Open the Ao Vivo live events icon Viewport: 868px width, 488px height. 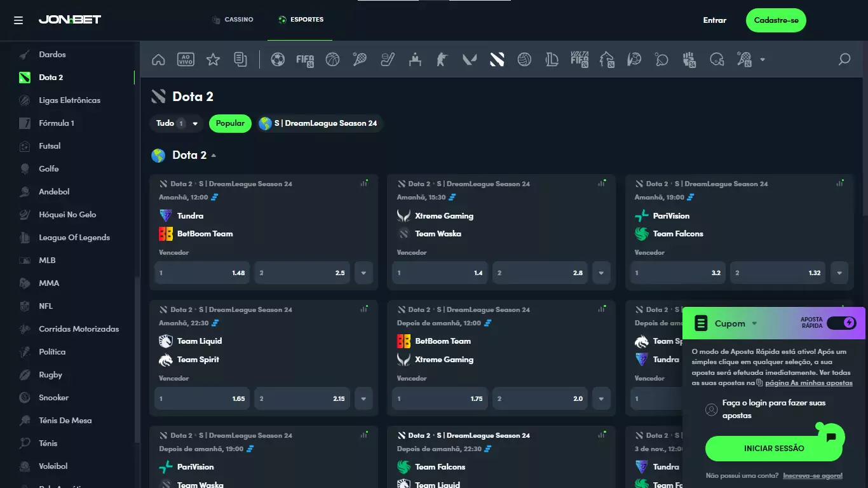(186, 60)
